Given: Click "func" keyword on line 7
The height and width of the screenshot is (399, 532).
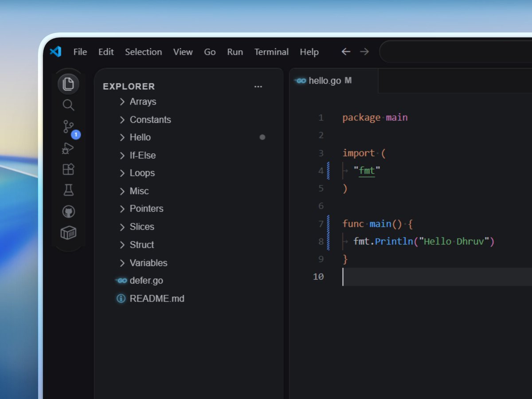Looking at the screenshot, I should [x=353, y=224].
